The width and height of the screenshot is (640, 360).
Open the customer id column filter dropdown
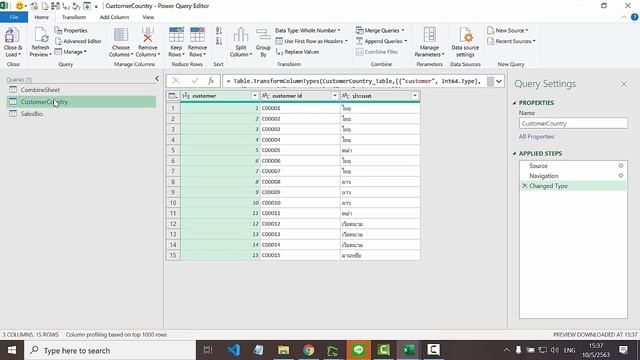(335, 96)
